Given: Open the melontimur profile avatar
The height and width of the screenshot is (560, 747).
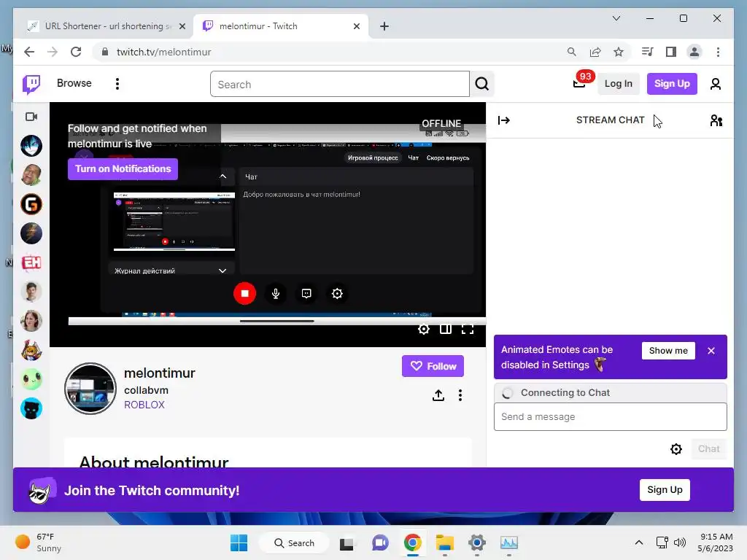Looking at the screenshot, I should [90, 389].
